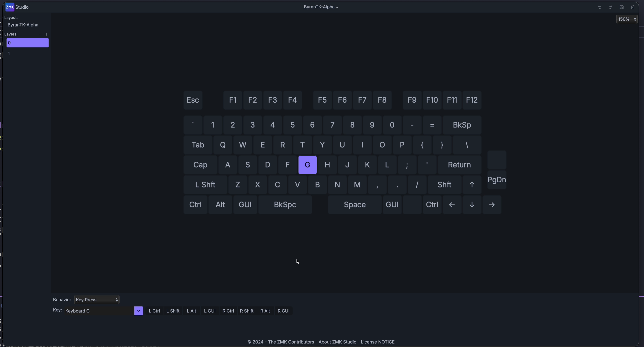
Task: Select the F5 key
Action: (322, 100)
